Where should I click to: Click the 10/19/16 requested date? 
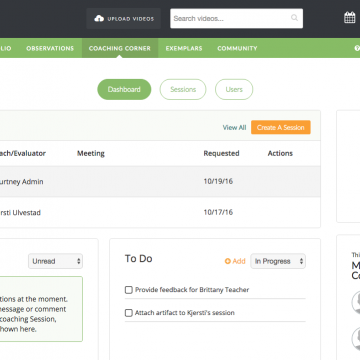218,181
